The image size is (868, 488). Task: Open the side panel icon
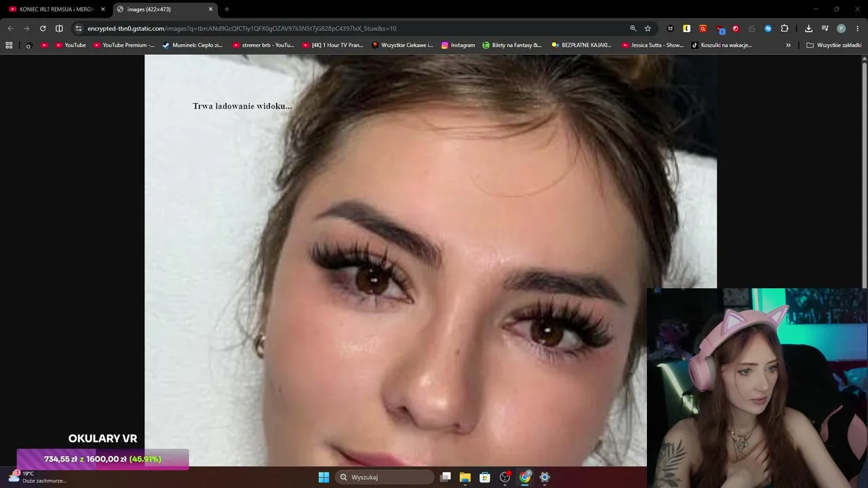[59, 28]
